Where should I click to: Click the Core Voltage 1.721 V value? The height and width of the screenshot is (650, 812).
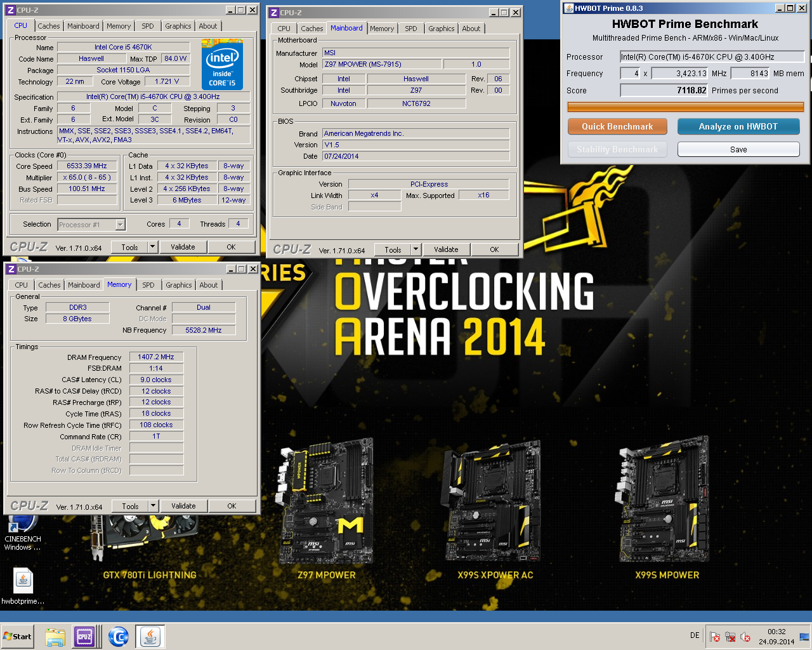tap(167, 81)
